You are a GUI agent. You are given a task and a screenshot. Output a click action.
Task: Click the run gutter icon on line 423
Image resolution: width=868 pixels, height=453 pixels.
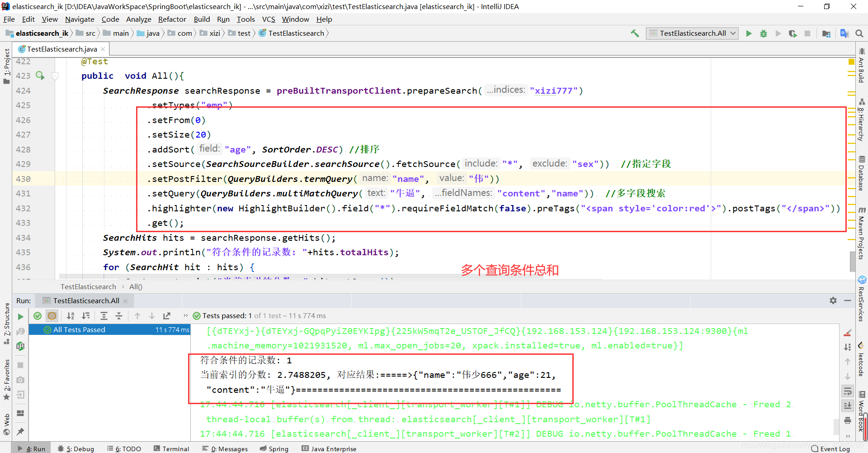(x=40, y=76)
